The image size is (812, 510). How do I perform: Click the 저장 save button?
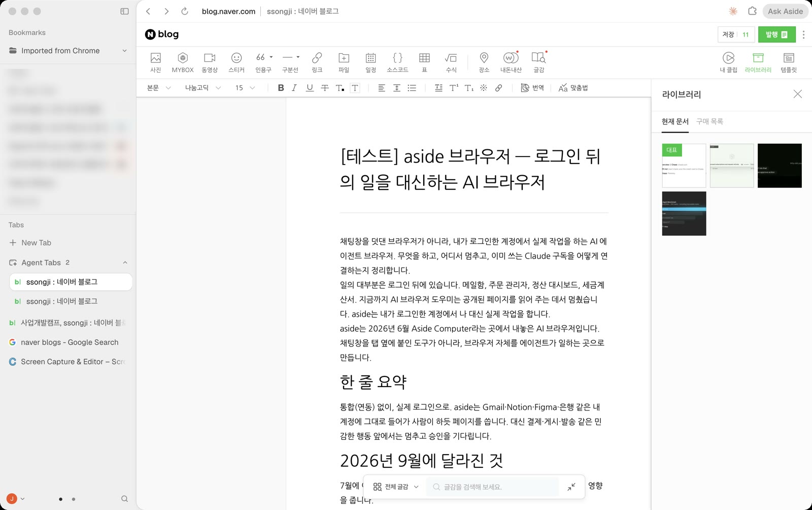tap(728, 35)
